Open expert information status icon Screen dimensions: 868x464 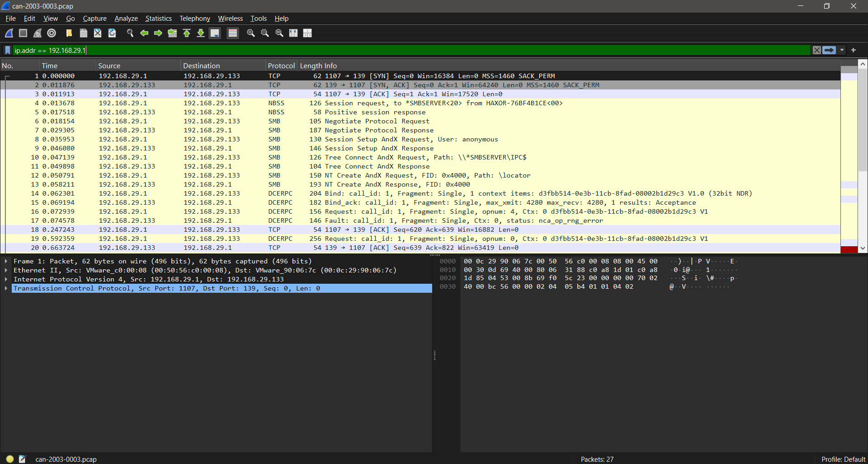click(x=10, y=459)
